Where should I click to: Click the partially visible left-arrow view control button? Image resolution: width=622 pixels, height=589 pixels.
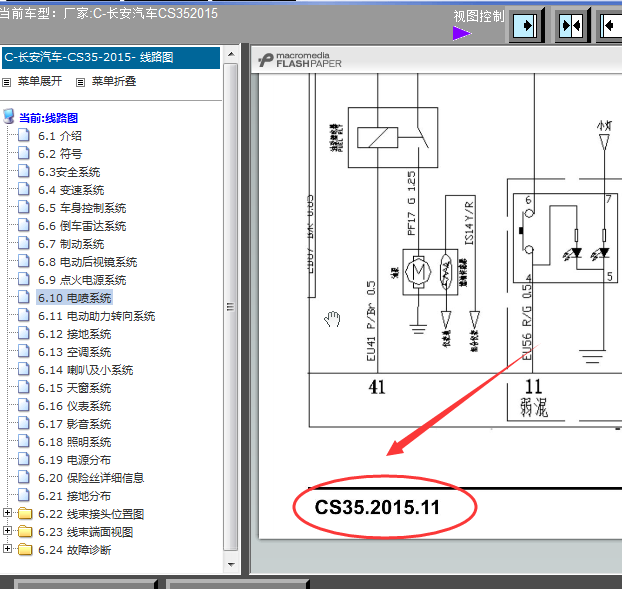tap(610, 26)
